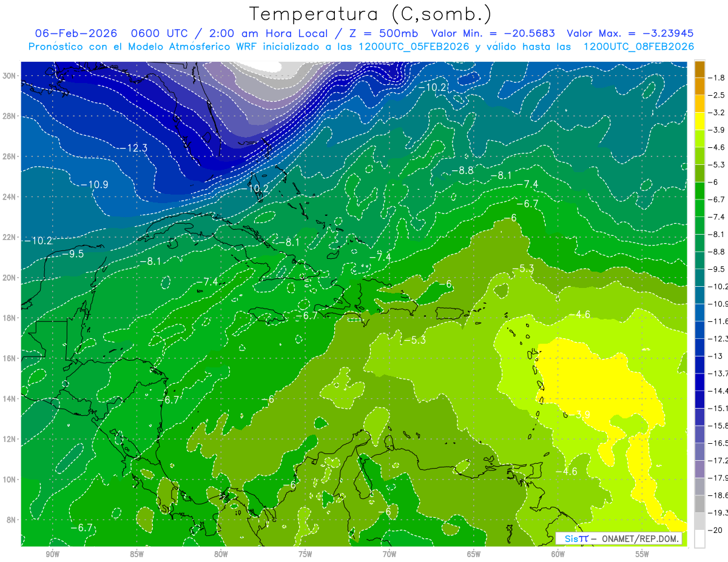Click purple colorbar swatch between -17.2 and -17.9

coord(699,469)
